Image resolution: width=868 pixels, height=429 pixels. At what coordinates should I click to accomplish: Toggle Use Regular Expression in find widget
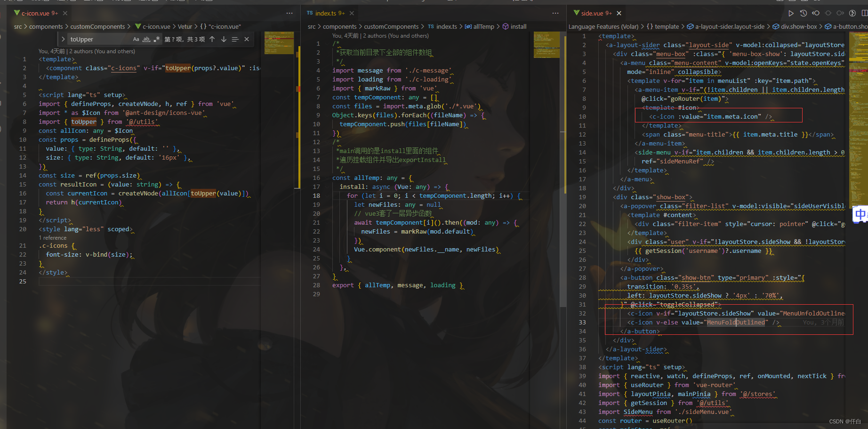pyautogui.click(x=157, y=39)
